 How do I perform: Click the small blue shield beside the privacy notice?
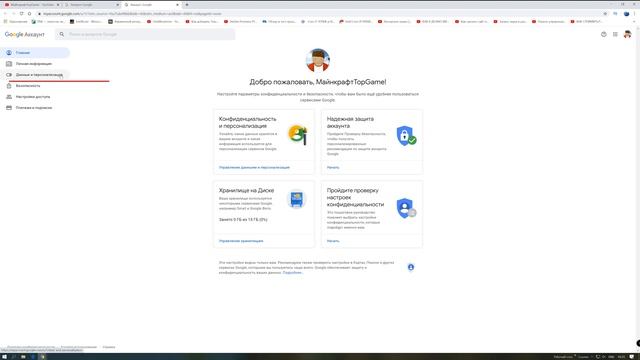(411, 267)
